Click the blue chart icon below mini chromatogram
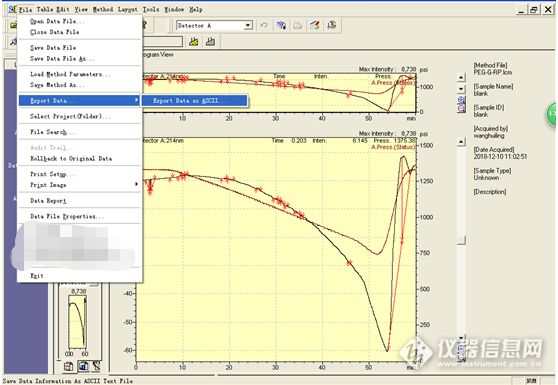 (83, 365)
